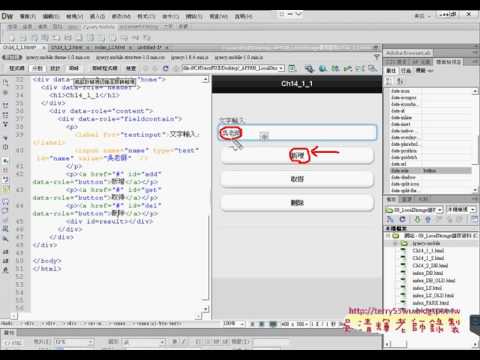Switch to 分割 (Split) view
480x360 pixels.
pyautogui.click(x=37, y=68)
